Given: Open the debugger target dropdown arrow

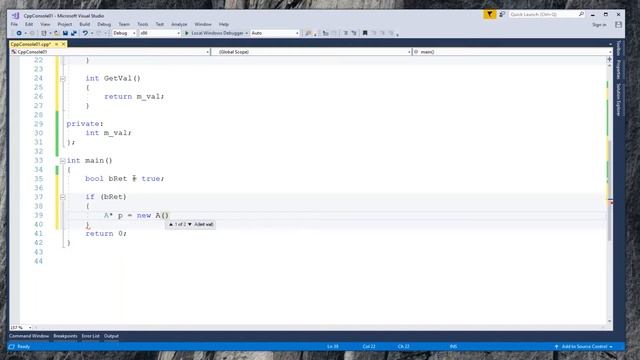Looking at the screenshot, I should (x=247, y=33).
